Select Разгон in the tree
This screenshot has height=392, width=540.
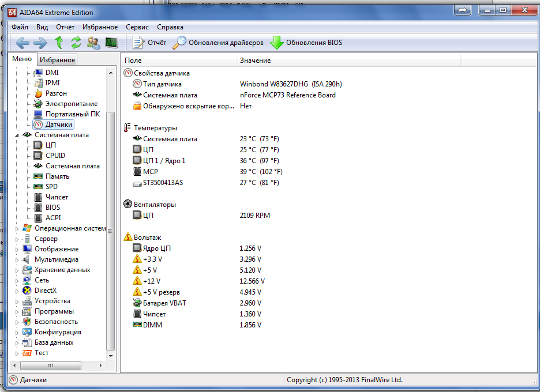[56, 93]
